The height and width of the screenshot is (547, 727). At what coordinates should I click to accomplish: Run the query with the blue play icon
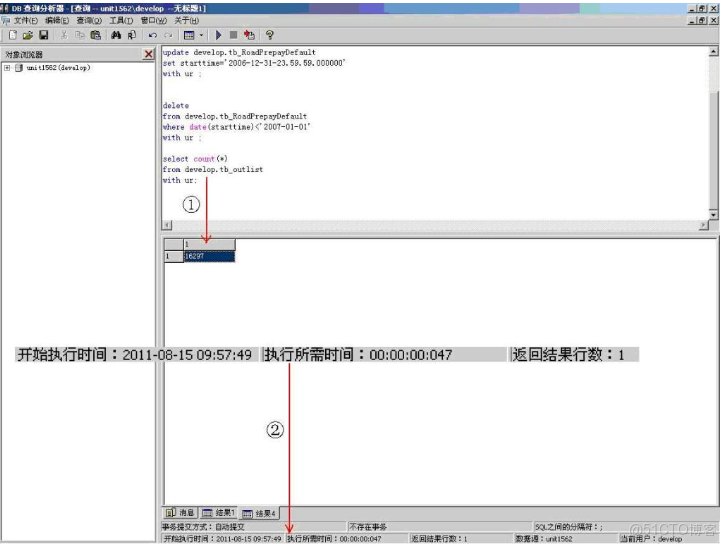218,35
